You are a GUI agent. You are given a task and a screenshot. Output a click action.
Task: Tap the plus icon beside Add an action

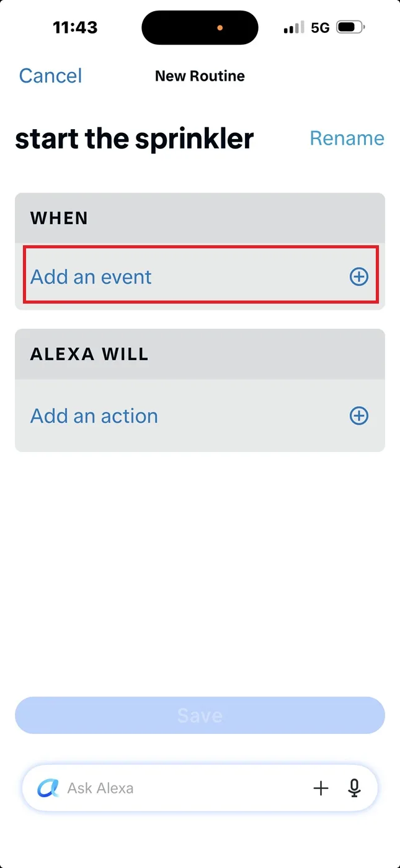coord(359,415)
